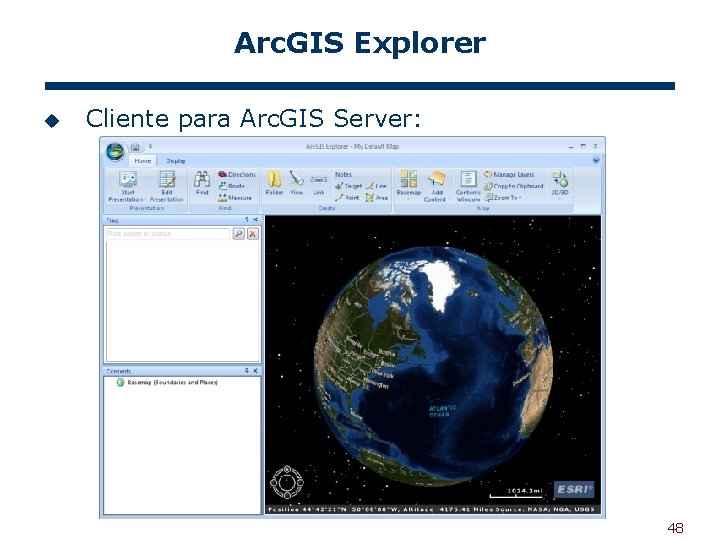Click the 1024.3 mi scale bar
Viewport: 720px width, 540px height.
516,493
